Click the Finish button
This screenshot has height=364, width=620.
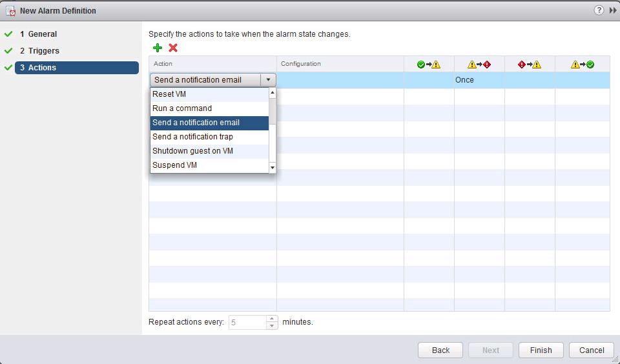541,350
